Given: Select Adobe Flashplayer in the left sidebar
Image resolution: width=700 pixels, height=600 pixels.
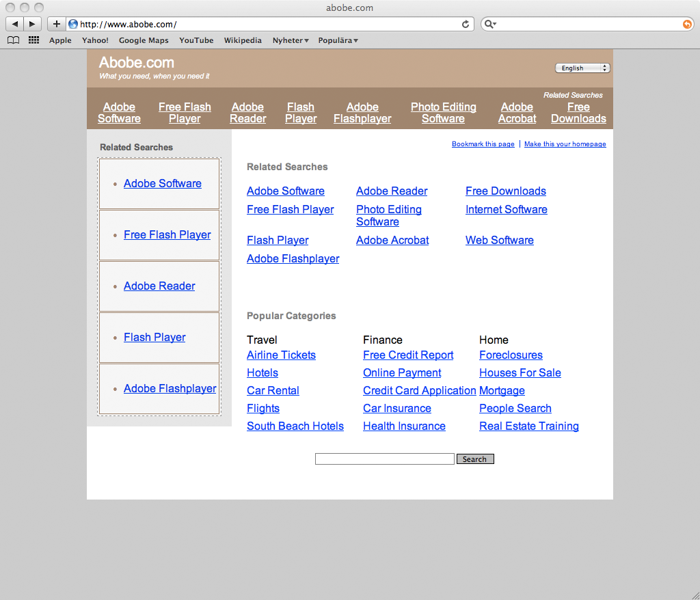Looking at the screenshot, I should click(x=170, y=389).
